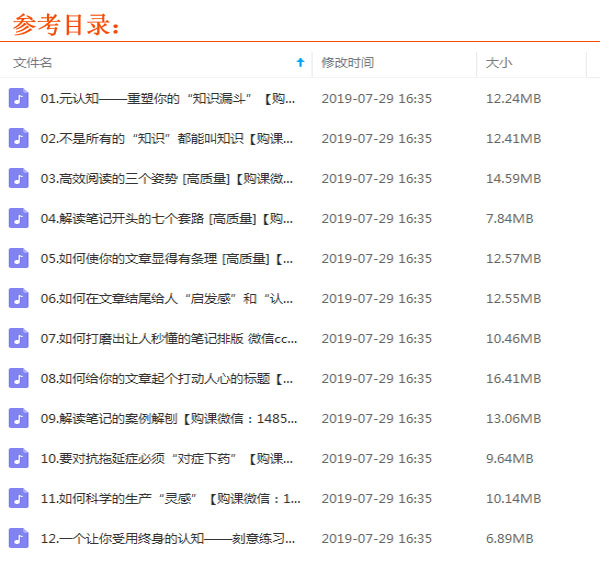600x562 pixels.
Task: Sort files by 修改时间 column header
Action: pos(347,63)
